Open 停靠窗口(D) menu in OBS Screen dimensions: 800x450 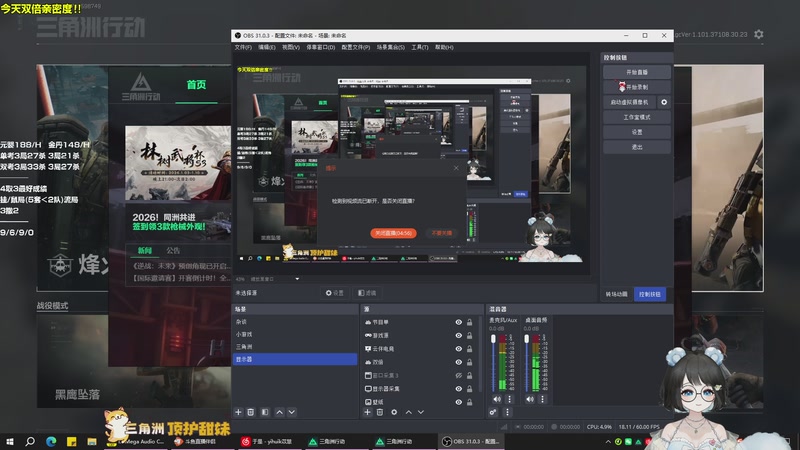click(320, 47)
